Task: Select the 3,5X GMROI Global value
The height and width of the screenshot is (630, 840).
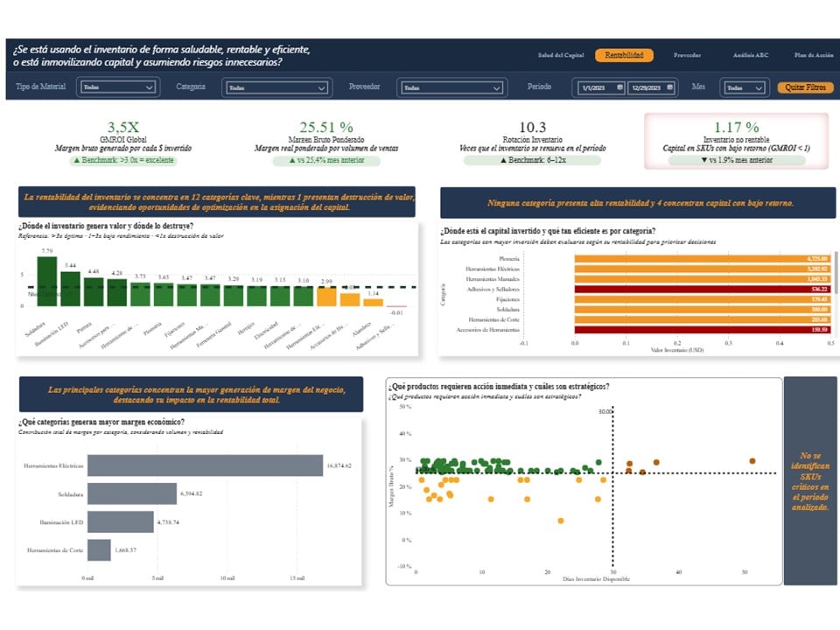Action: 122,127
